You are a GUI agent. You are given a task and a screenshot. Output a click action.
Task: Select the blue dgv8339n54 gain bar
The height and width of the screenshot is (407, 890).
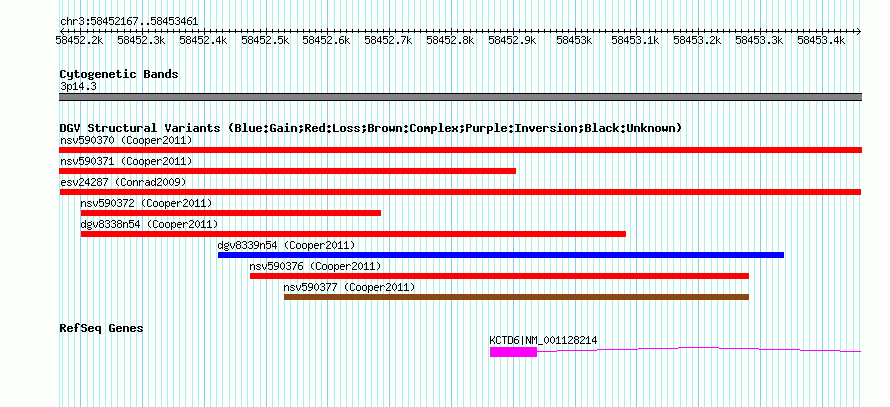[x=501, y=255]
